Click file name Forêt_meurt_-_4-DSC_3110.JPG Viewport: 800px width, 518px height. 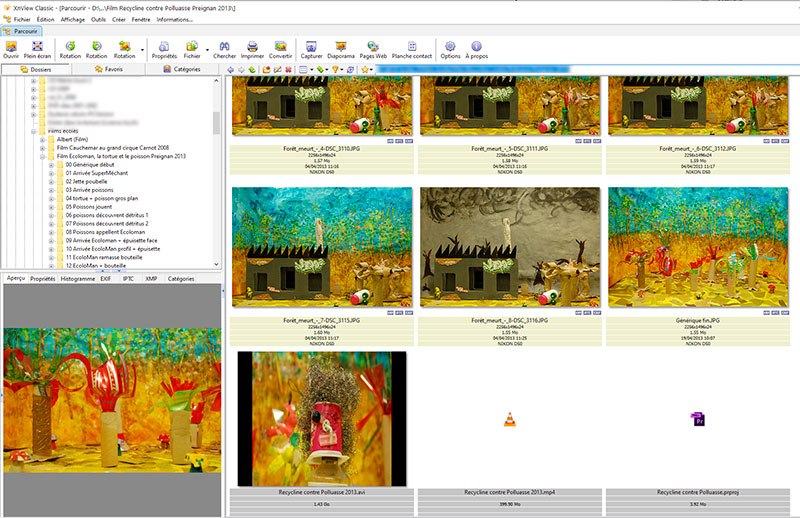click(x=321, y=149)
